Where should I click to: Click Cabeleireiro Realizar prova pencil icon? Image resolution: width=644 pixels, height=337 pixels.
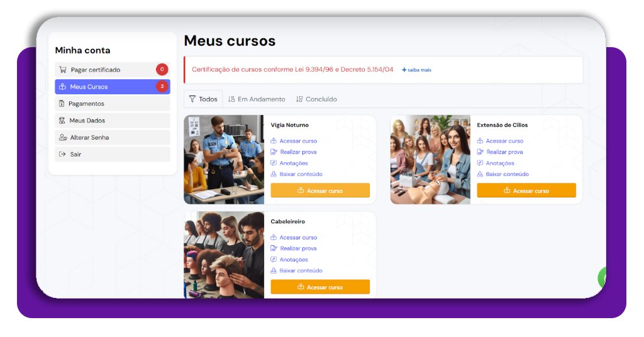(274, 248)
